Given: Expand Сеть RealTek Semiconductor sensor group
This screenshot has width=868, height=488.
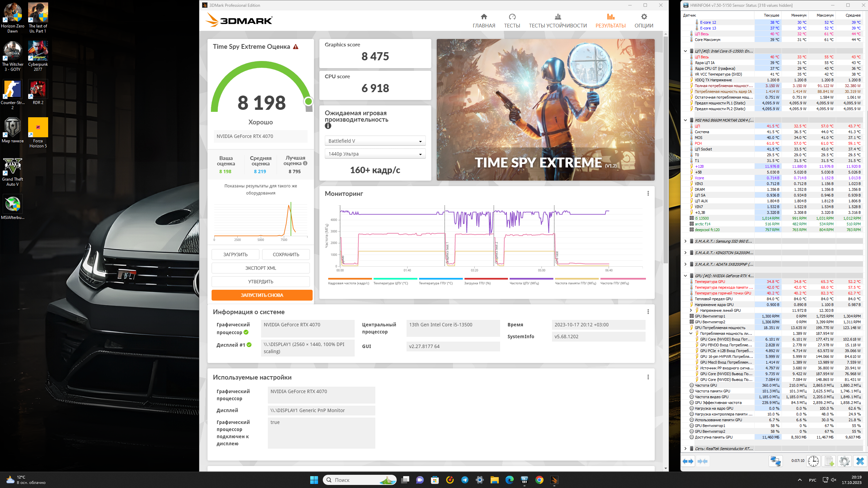Looking at the screenshot, I should point(685,449).
